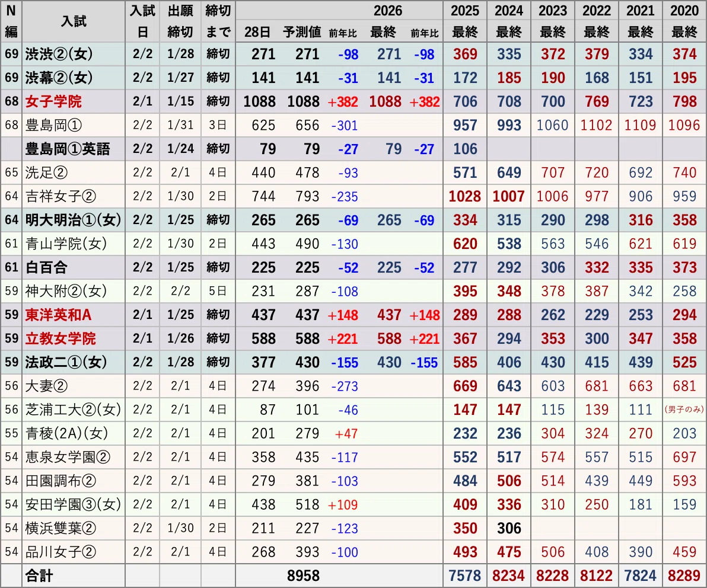Screen dimensions: 707x588
Task: Click 東洋英和A's exam date 2/1
Action: point(142,315)
